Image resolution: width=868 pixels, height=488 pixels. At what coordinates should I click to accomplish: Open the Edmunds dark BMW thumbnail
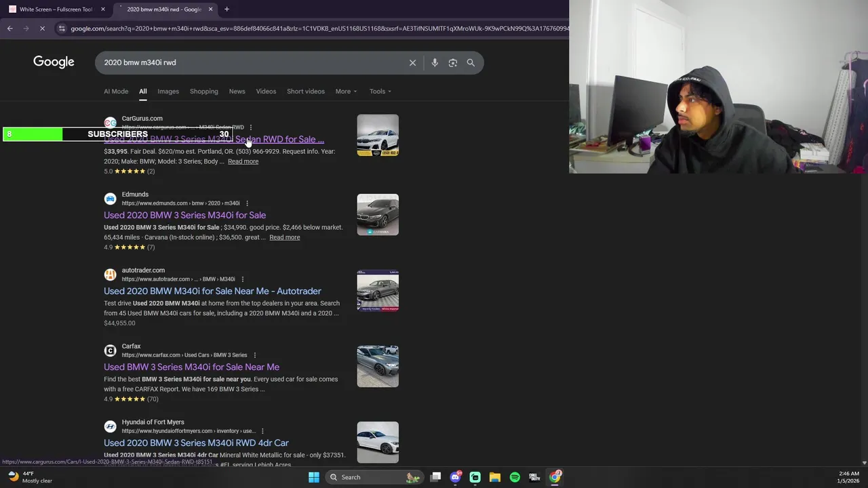pyautogui.click(x=378, y=215)
